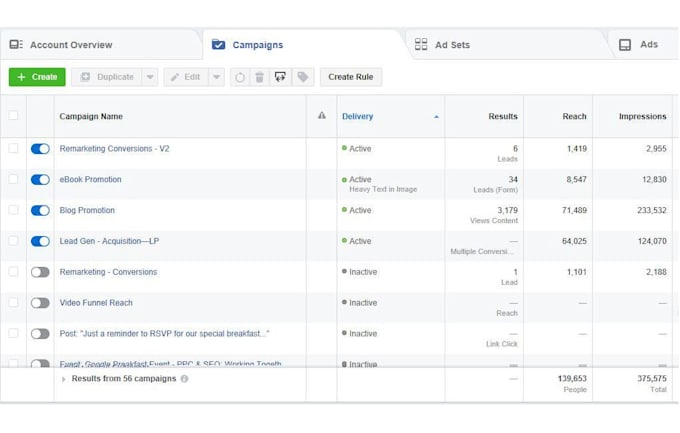
Task: Click the tag label icon
Action: click(303, 77)
